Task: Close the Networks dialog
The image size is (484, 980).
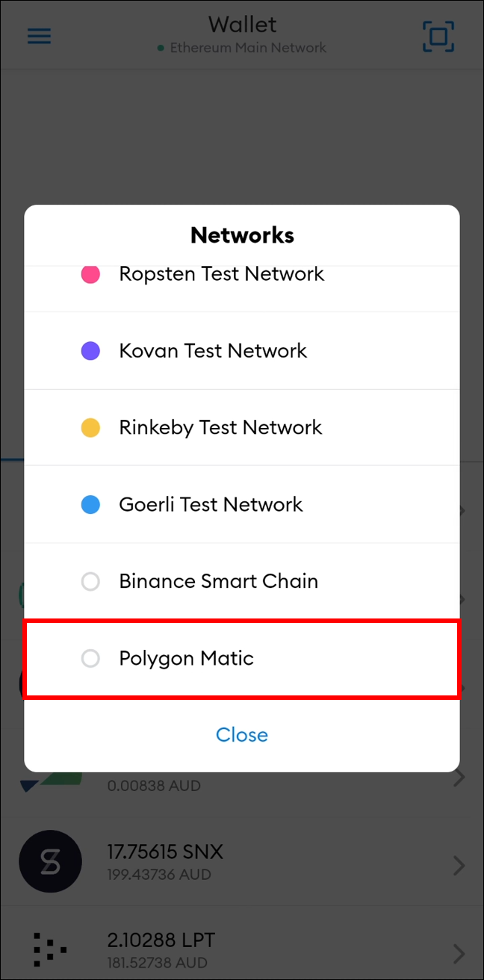Action: coord(242,735)
